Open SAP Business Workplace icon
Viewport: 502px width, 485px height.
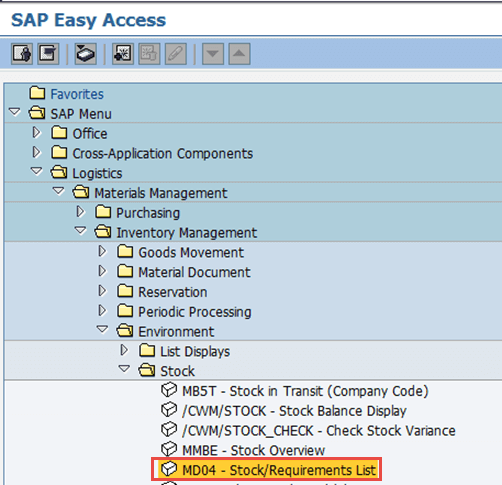point(86,54)
